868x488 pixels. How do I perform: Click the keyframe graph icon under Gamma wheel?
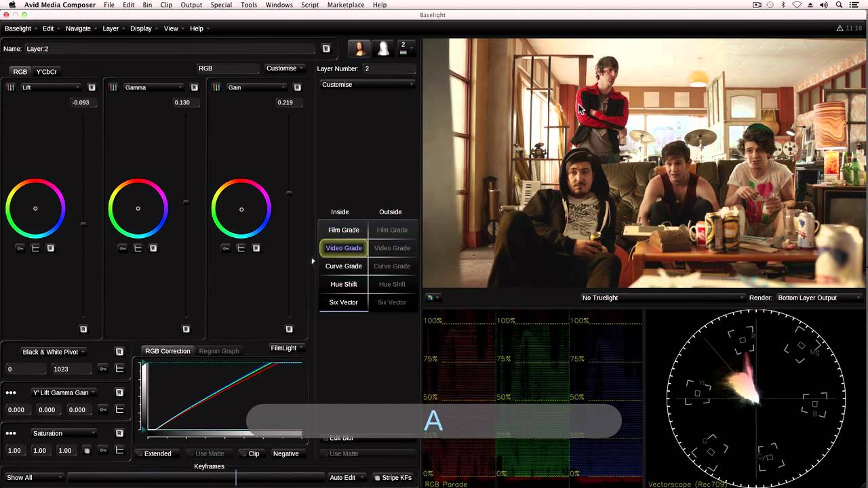point(138,248)
